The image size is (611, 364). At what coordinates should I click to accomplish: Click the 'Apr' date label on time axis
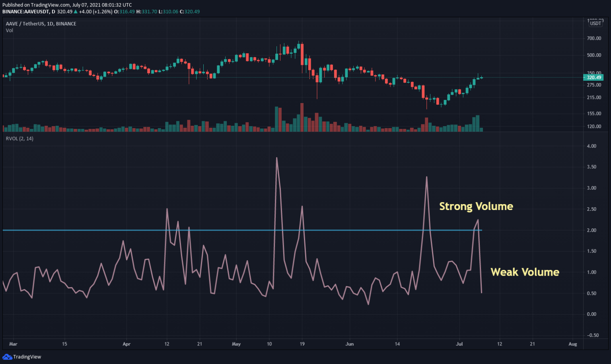[x=126, y=344]
